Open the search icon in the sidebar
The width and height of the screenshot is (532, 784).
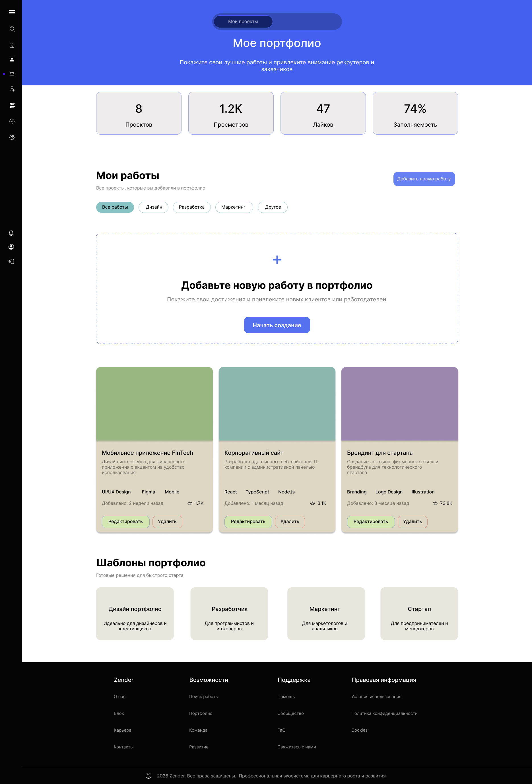pyautogui.click(x=12, y=29)
